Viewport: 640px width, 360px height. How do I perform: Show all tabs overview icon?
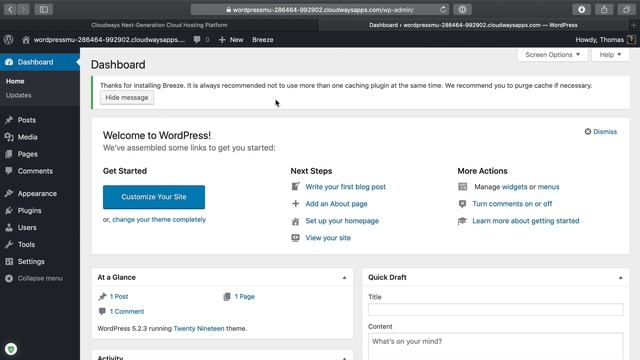627,9
